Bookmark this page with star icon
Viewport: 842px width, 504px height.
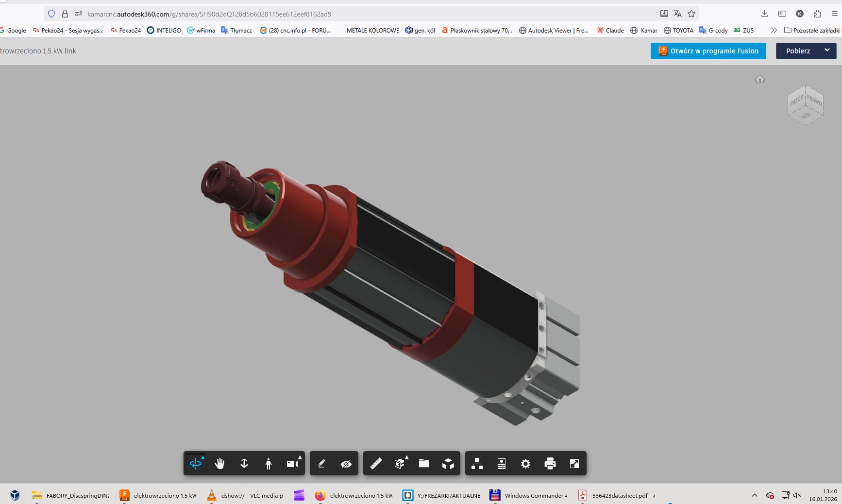click(691, 14)
